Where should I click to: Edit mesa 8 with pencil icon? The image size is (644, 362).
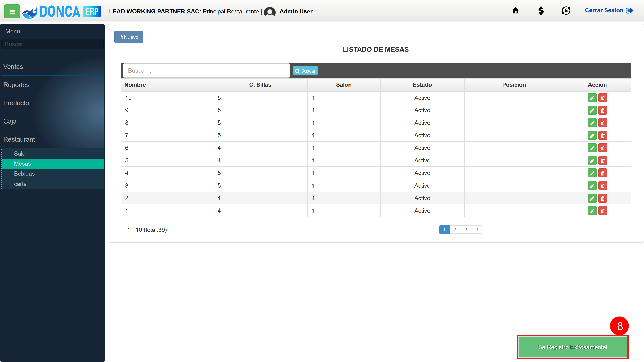[x=592, y=123]
